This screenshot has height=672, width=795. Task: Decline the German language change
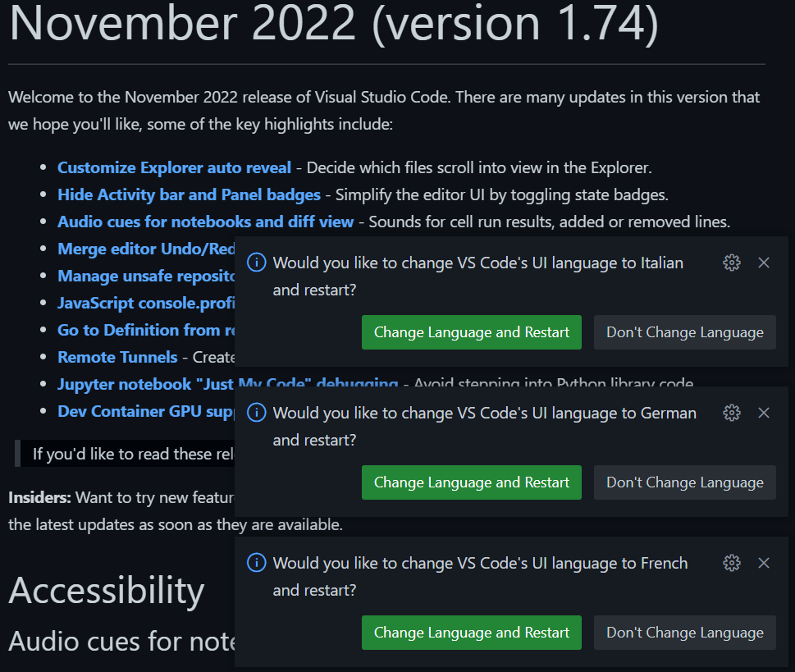point(684,482)
